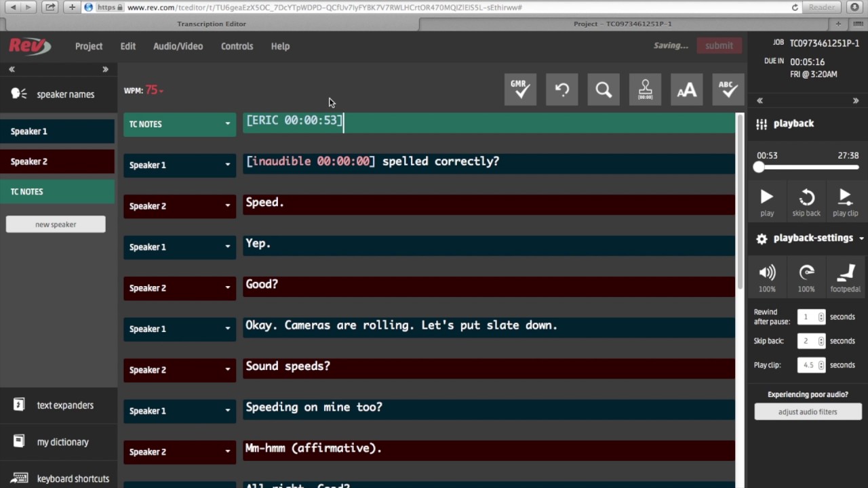Select Speaker 2 in the speaker list

click(x=58, y=161)
